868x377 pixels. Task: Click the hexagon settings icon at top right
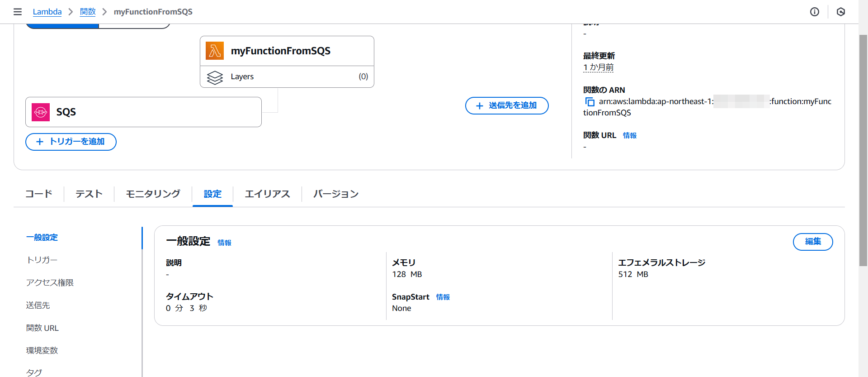[840, 12]
